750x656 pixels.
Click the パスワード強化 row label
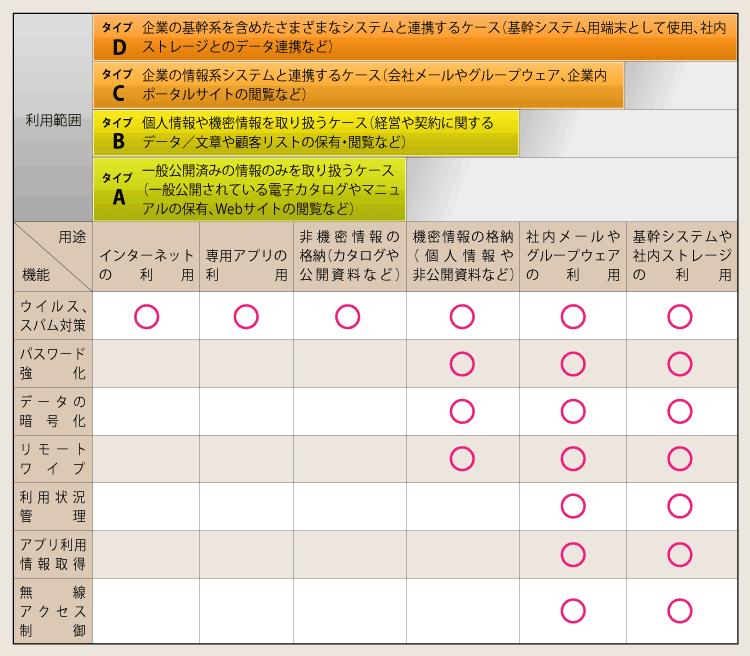tap(53, 364)
